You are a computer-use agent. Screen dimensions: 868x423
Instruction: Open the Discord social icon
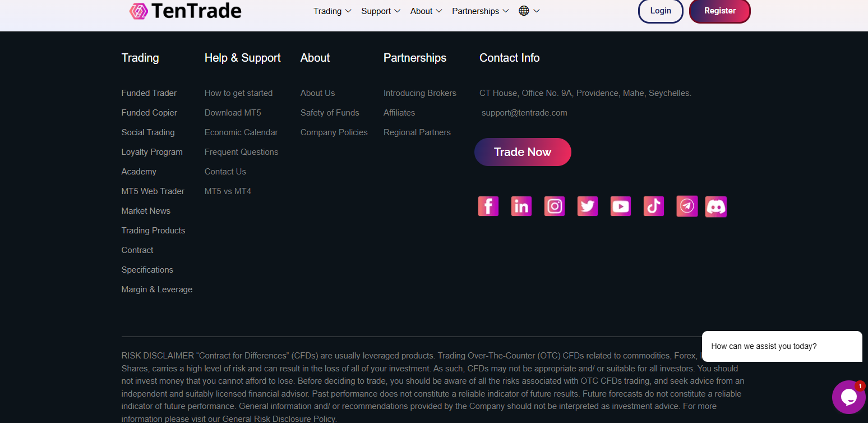pos(716,206)
